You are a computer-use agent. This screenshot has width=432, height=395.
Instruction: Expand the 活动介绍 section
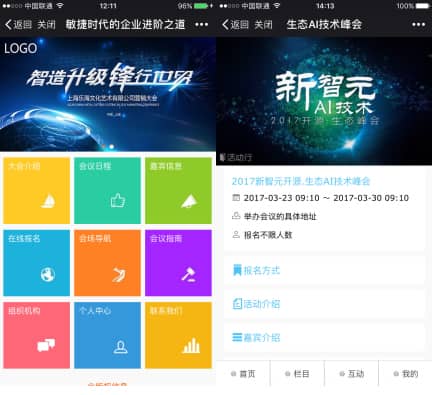point(324,304)
